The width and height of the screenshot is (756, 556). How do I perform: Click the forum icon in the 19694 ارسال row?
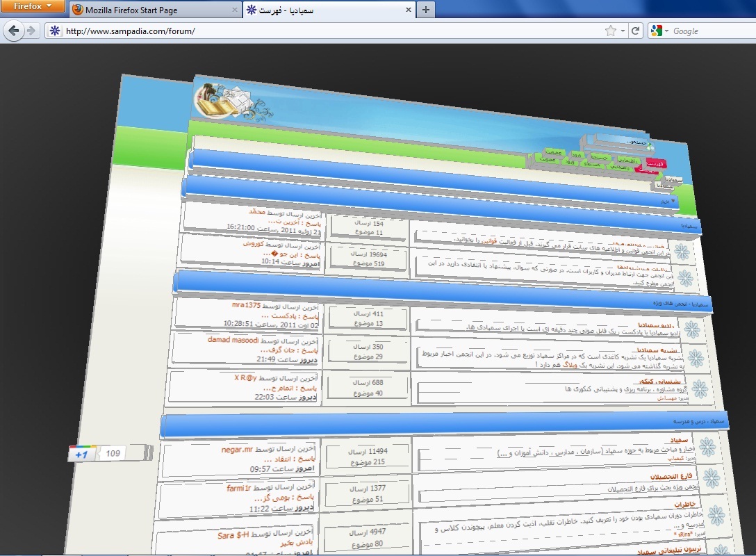(x=685, y=278)
